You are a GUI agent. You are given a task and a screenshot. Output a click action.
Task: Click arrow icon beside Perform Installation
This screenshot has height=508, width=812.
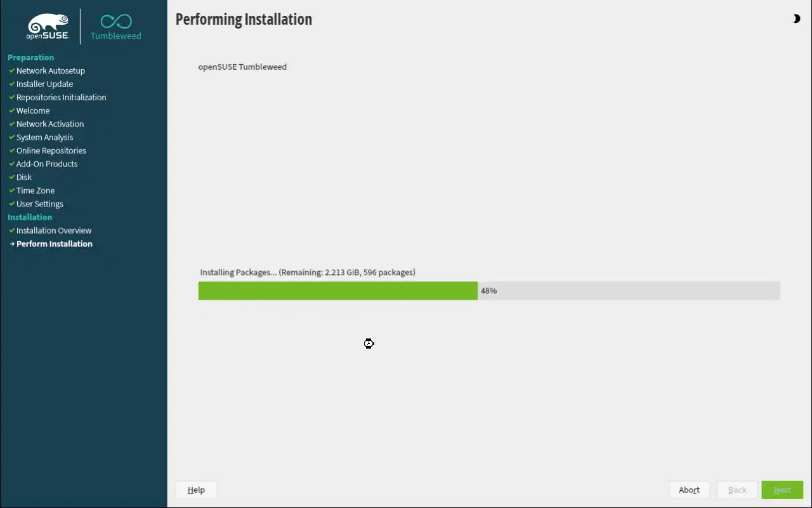(x=11, y=244)
